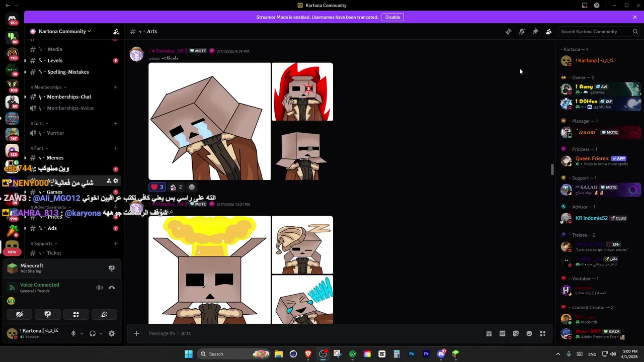Open pinned messages pin icon
Screen dimensions: 644x362
[535, 31]
